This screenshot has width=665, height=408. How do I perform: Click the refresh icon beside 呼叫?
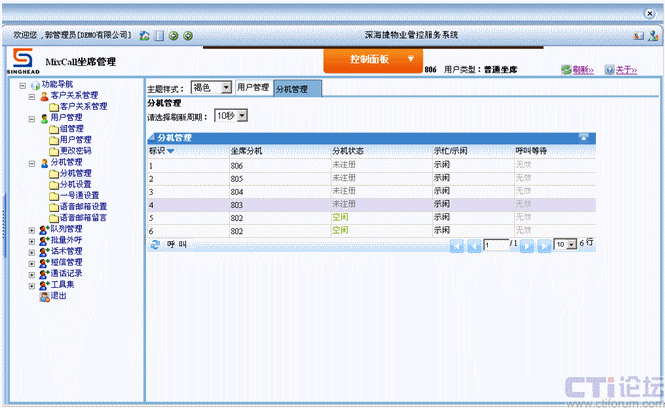(154, 244)
